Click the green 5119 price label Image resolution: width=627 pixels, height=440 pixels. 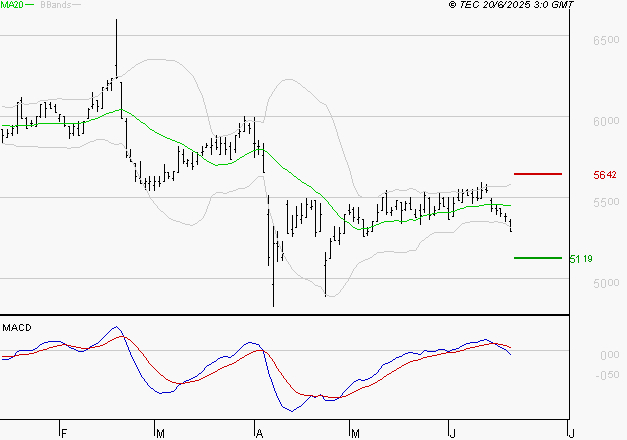pyautogui.click(x=581, y=259)
